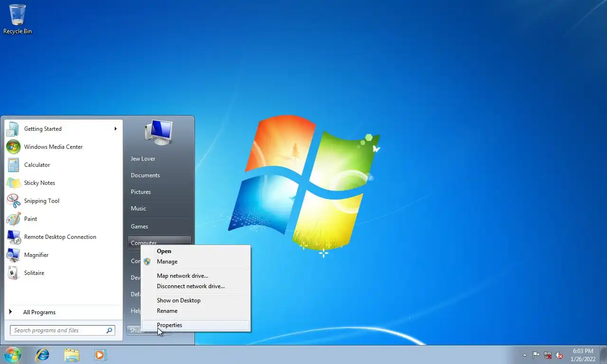Open the Recycle Bin desktop icon
The image size is (607, 364).
click(18, 19)
